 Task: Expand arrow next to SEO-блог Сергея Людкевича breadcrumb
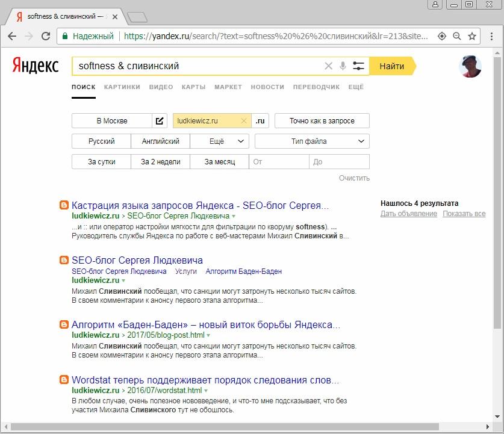coord(234,216)
